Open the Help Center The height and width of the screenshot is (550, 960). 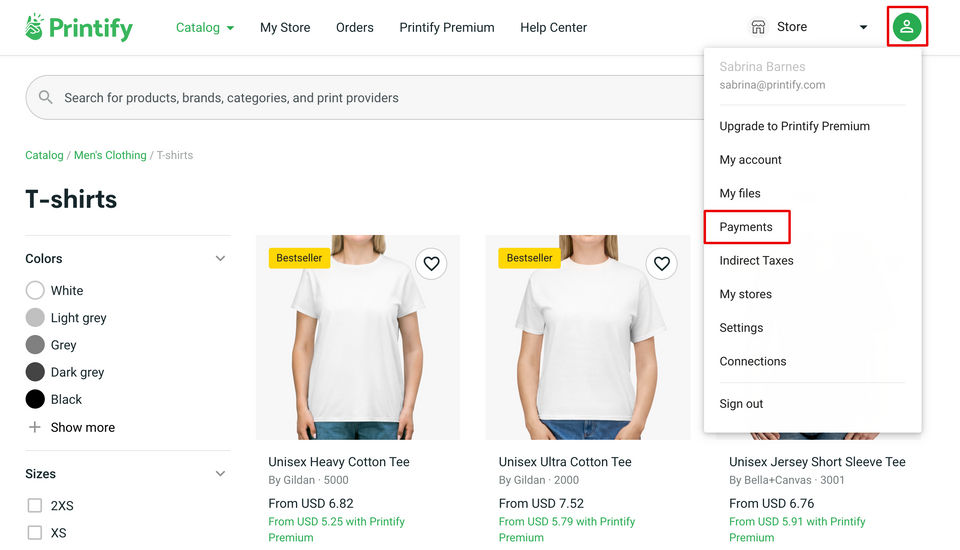[553, 28]
